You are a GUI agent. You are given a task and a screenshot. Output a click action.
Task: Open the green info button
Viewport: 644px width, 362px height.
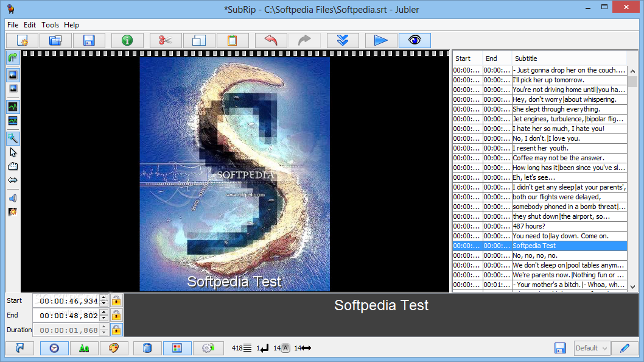coord(127,40)
